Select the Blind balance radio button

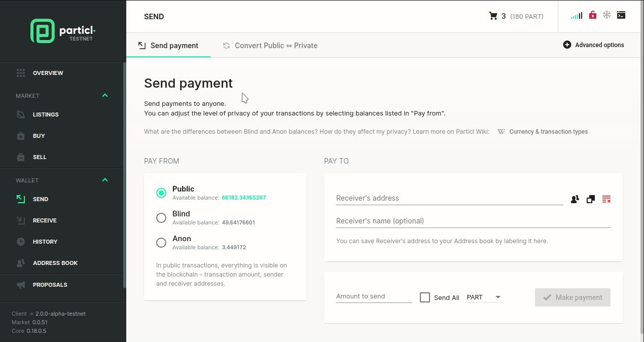(161, 217)
